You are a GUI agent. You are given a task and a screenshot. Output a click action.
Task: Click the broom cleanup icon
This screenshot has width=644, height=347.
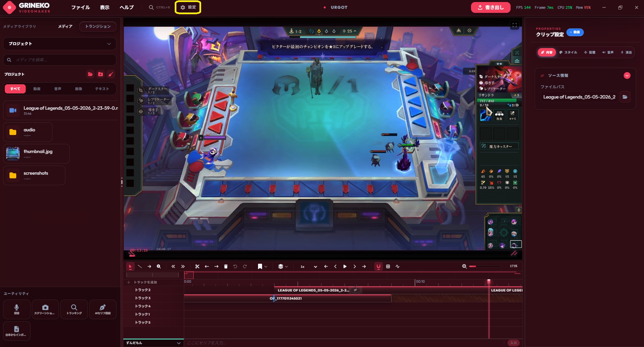111,74
